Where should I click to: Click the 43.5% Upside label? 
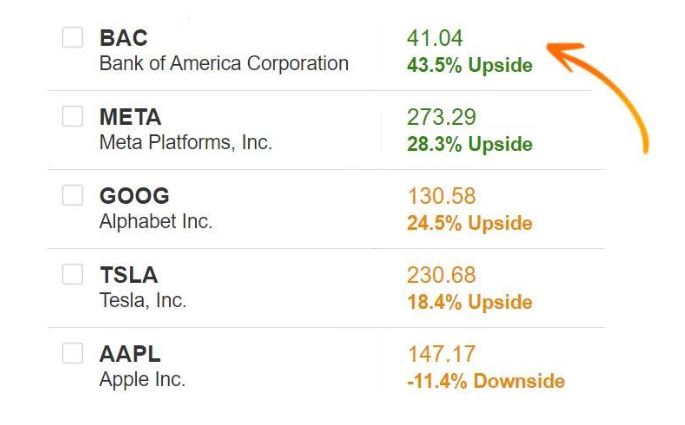click(x=470, y=65)
